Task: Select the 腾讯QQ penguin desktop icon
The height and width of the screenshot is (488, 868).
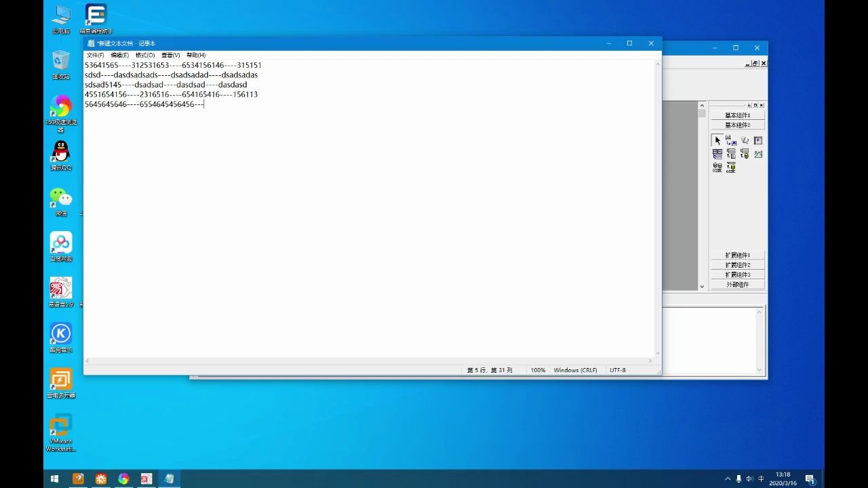Action: tap(61, 155)
